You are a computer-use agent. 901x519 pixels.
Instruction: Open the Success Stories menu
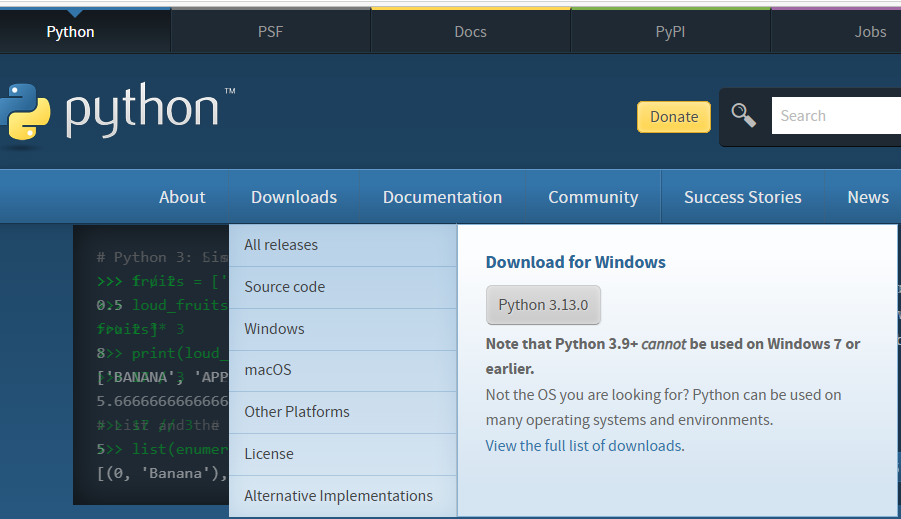tap(742, 197)
